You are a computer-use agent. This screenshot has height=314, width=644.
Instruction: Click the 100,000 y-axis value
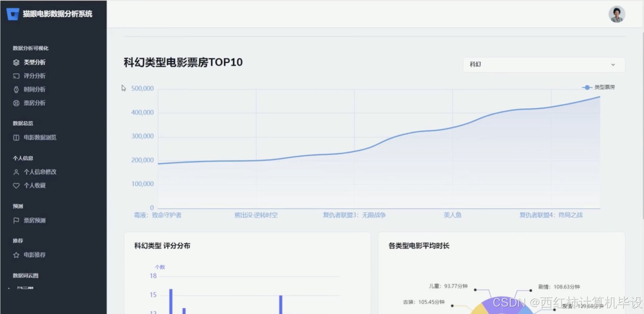pos(142,184)
